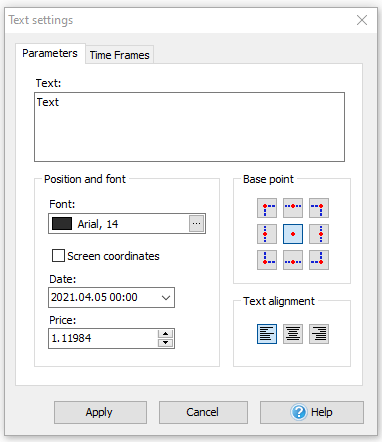Select the bottom-right base point

[x=319, y=260]
